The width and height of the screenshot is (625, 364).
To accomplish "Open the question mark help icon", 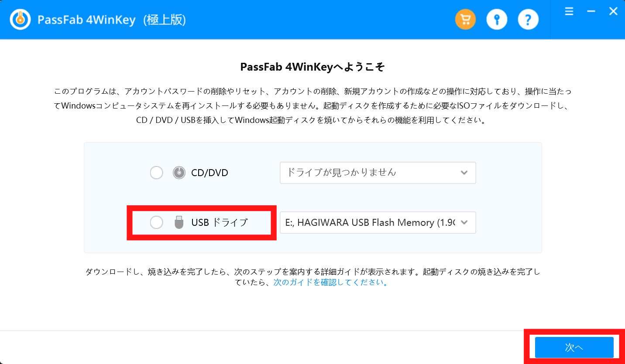I will (528, 19).
